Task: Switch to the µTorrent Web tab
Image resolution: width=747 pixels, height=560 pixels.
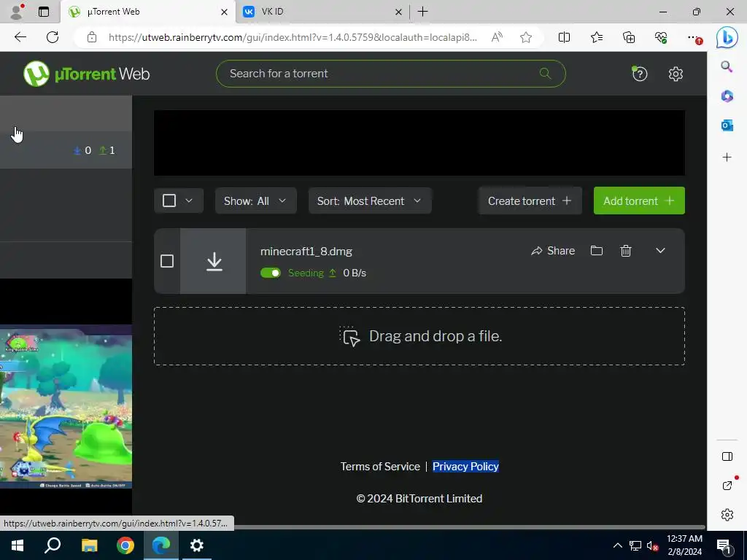Action: 147,12
